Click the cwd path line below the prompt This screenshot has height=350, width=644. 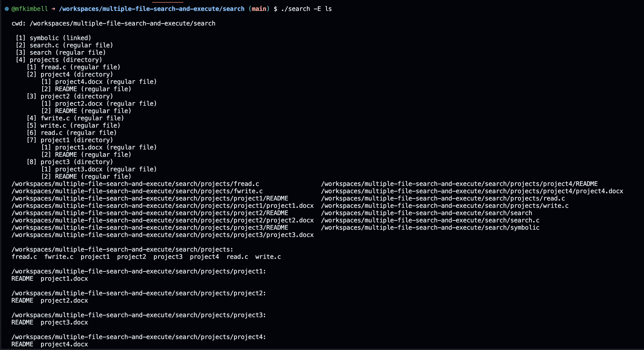pyautogui.click(x=113, y=23)
